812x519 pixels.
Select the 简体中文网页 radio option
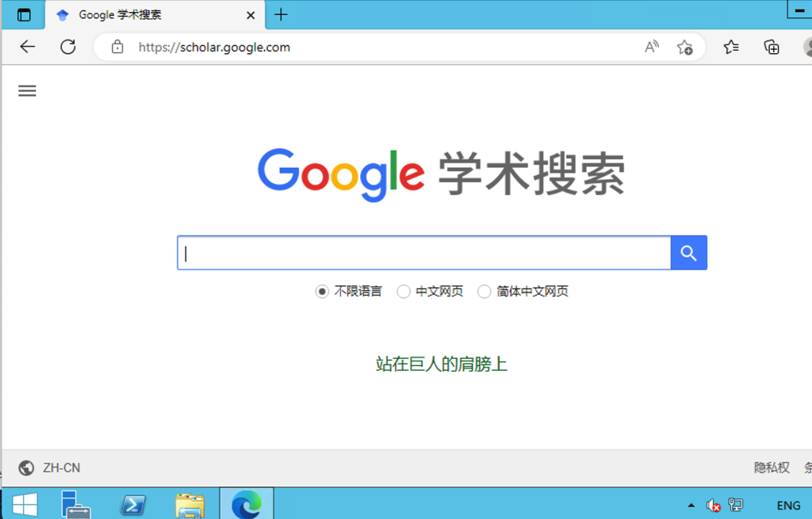point(485,292)
